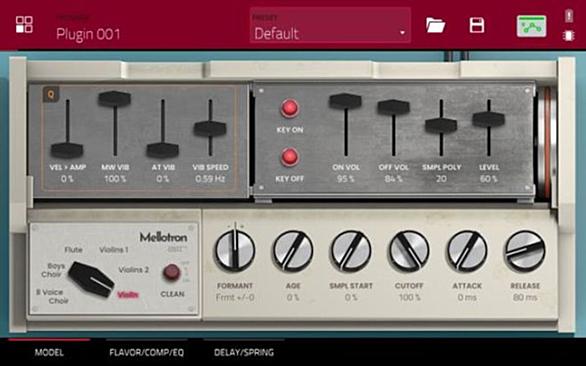
Task: Click the RELEASE knob
Action: [525, 250]
